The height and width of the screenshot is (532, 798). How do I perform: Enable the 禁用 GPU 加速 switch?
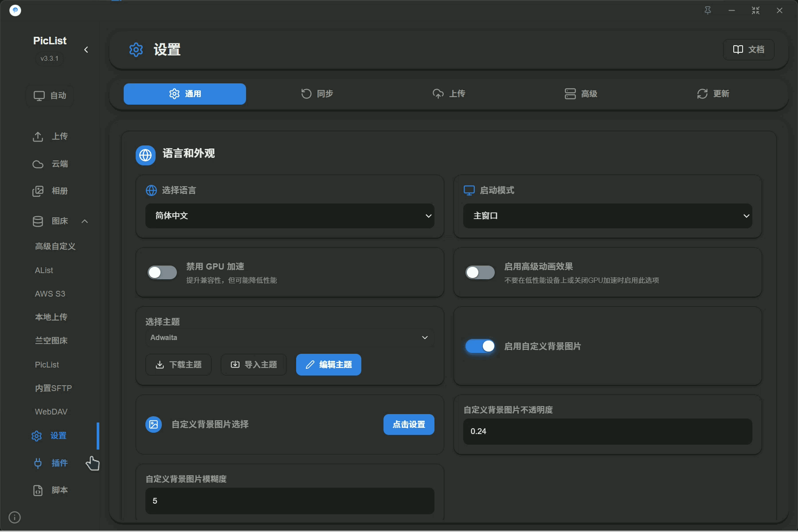[x=162, y=272]
